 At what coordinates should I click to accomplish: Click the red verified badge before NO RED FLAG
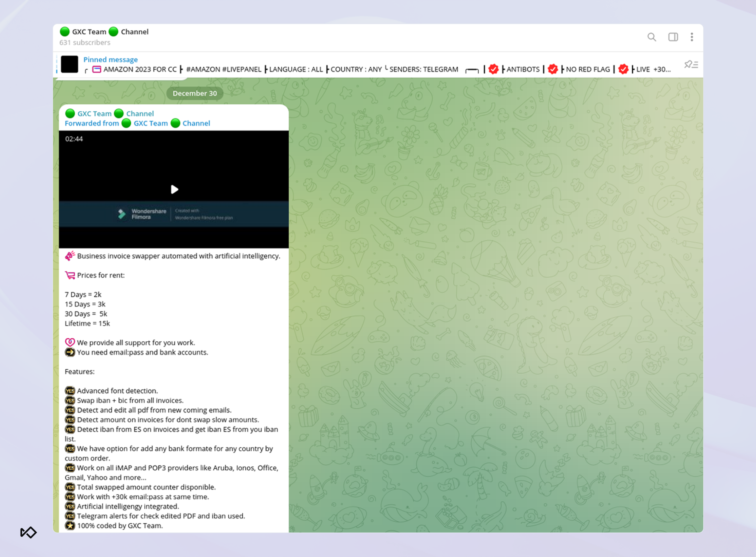click(x=553, y=69)
